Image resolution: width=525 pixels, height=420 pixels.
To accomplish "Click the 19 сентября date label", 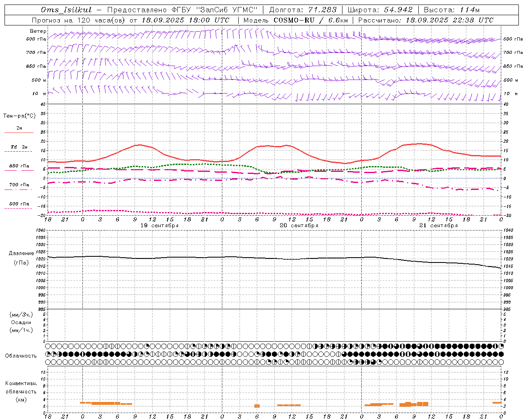I will [x=160, y=225].
